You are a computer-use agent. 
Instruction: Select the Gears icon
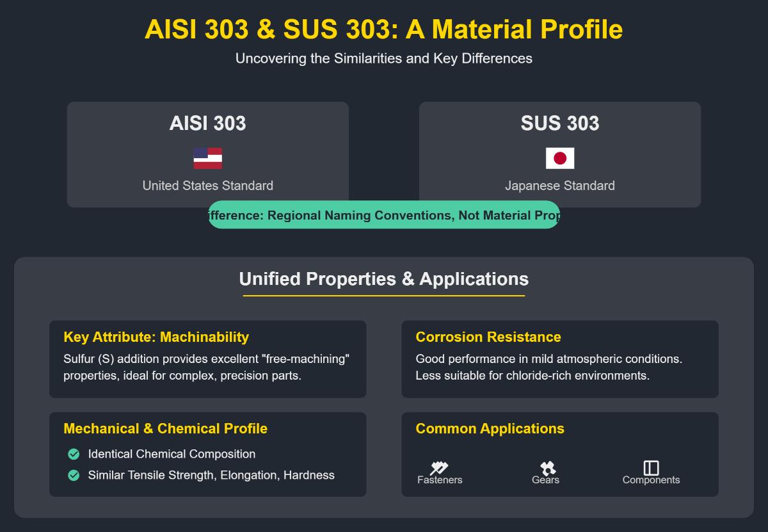point(547,465)
